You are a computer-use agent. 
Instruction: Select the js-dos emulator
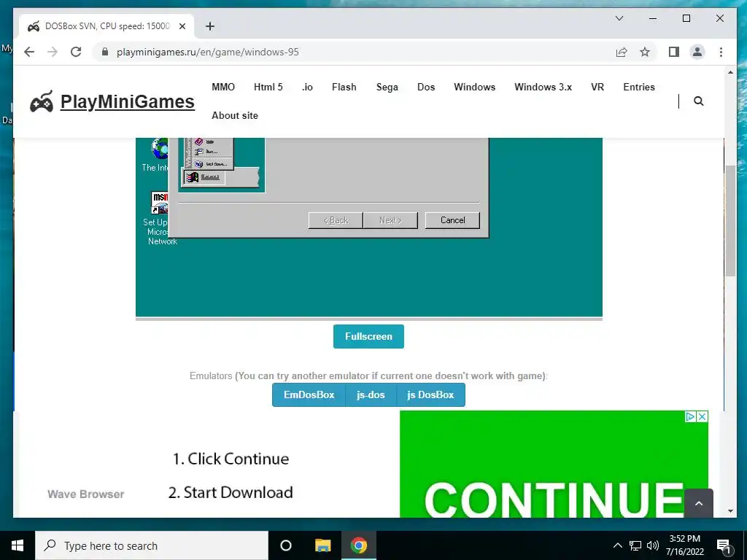[x=371, y=394]
